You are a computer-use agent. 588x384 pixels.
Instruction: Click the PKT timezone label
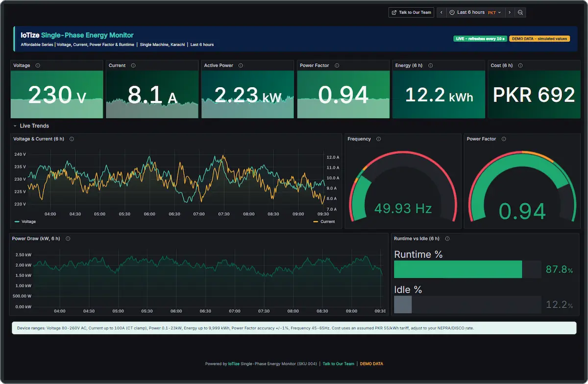point(492,13)
